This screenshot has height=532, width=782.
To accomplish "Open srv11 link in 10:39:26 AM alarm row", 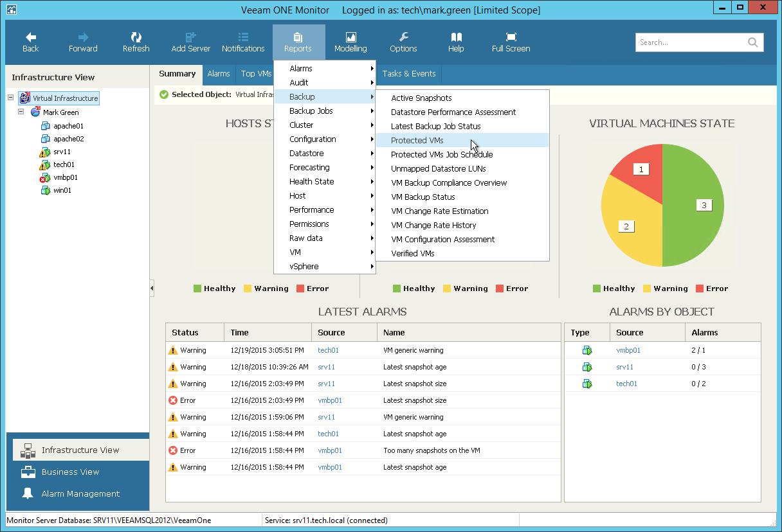I will [326, 367].
